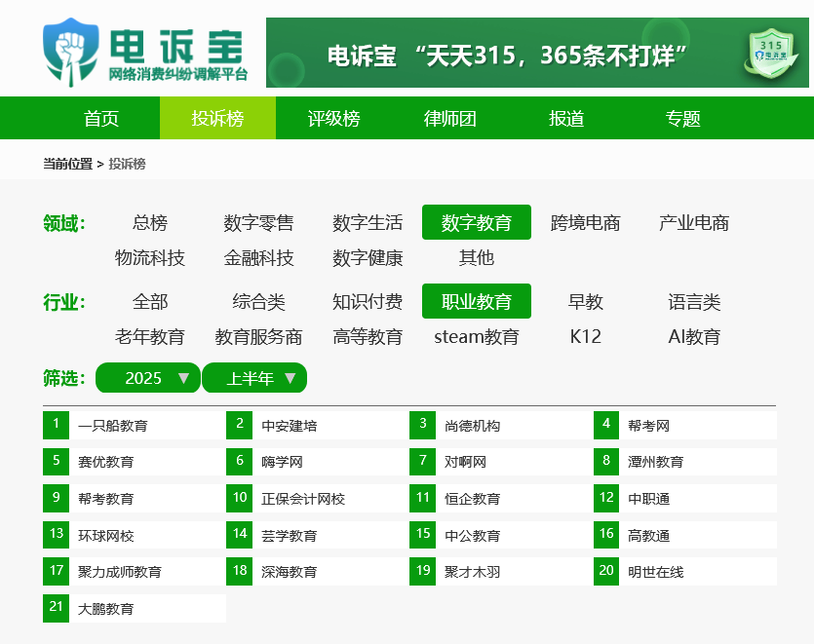
Task: Select the steam教育 industry filter
Action: [477, 337]
